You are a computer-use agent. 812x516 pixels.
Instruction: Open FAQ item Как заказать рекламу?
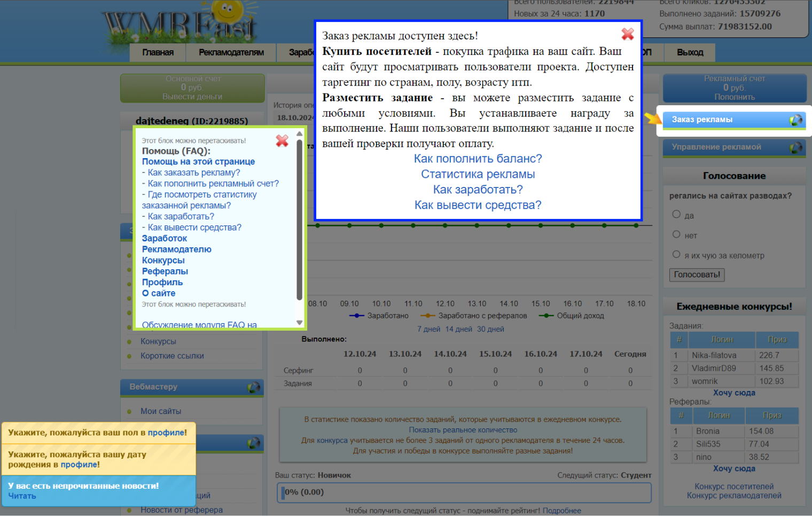(194, 173)
